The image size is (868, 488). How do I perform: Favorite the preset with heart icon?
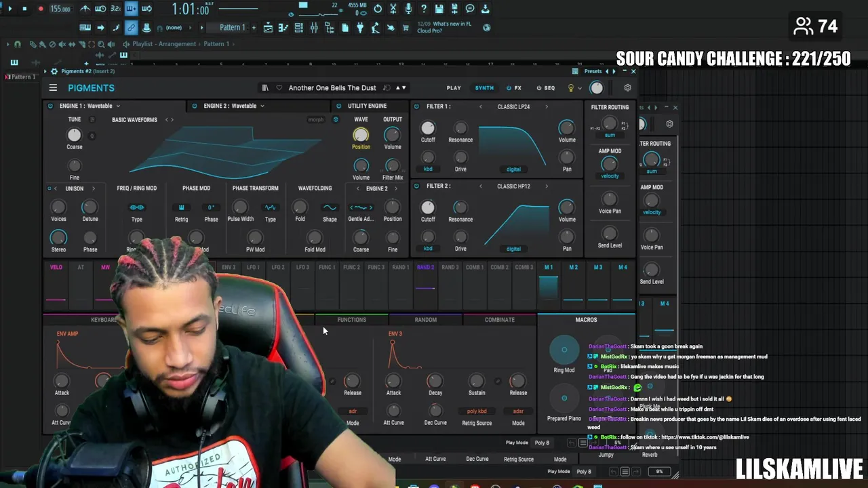[x=279, y=88]
